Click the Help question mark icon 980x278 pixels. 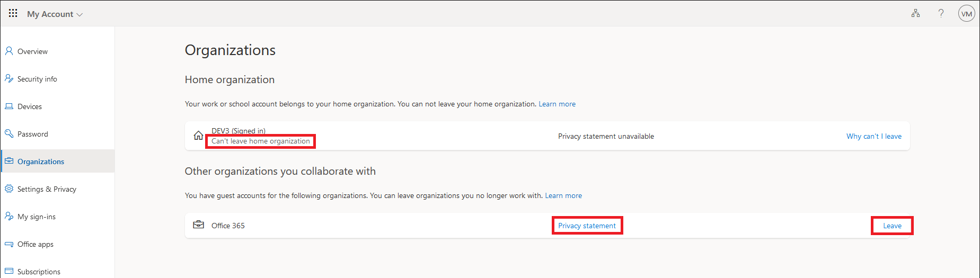(941, 13)
